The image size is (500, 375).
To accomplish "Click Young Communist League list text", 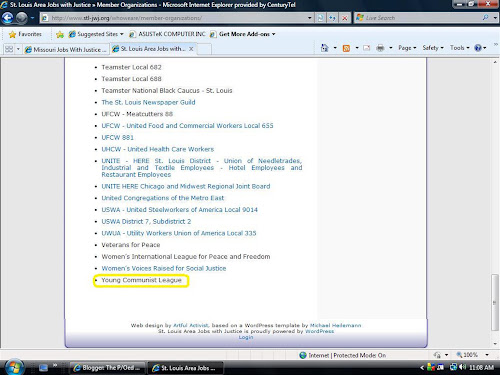I will (x=141, y=280).
